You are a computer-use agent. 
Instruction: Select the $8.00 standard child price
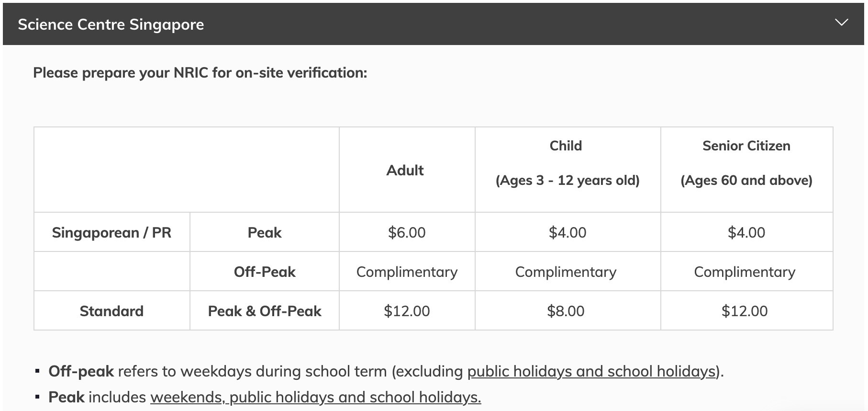[566, 311]
